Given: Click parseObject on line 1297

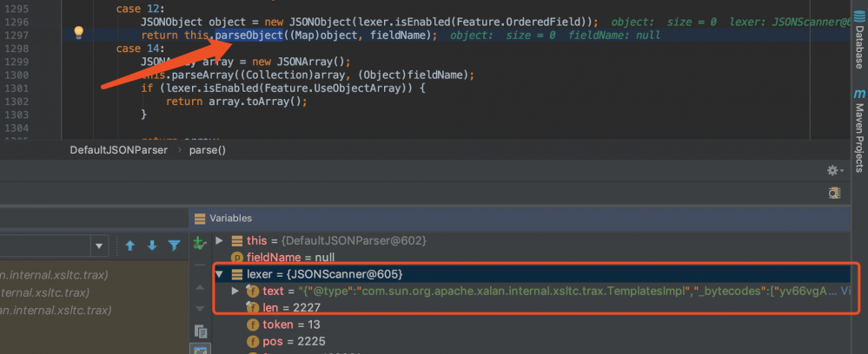Looking at the screenshot, I should 249,36.
